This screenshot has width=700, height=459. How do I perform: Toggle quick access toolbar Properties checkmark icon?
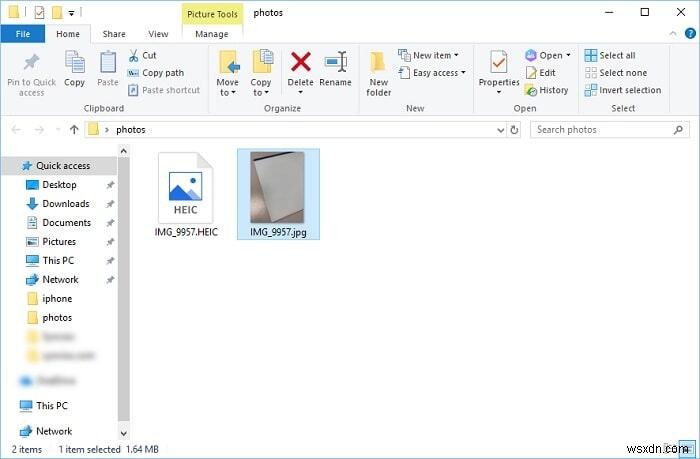39,13
